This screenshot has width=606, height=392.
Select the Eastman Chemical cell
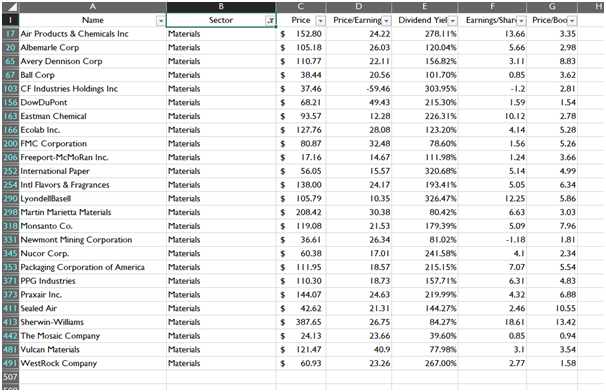[93, 116]
